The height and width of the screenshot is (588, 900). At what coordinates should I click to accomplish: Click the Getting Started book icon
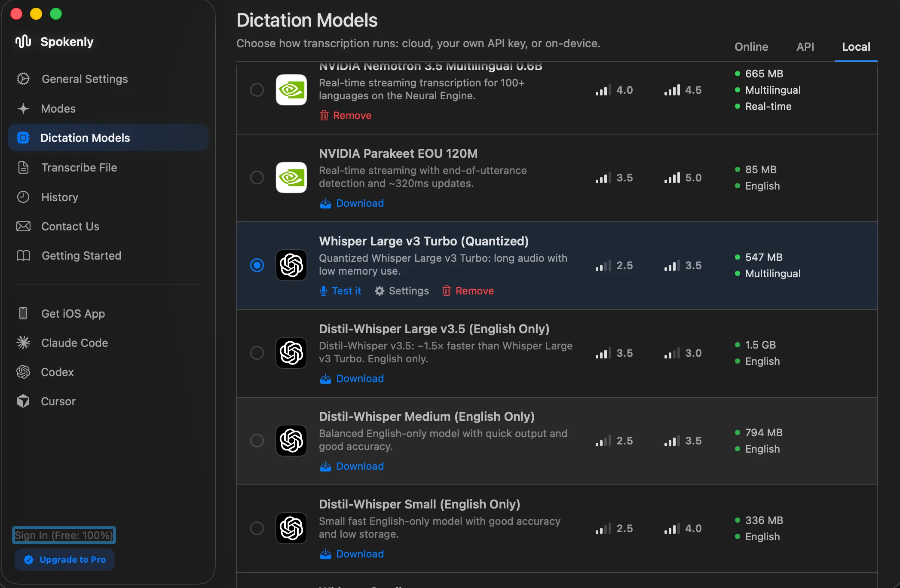tap(23, 256)
